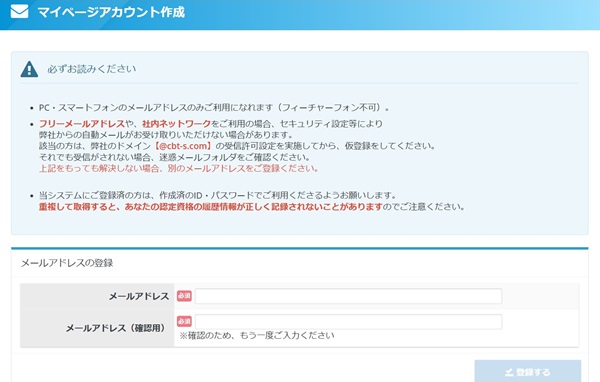This screenshot has height=382, width=600.
Task: Click the 重複して取得すると bold red warning
Action: pyautogui.click(x=211, y=207)
